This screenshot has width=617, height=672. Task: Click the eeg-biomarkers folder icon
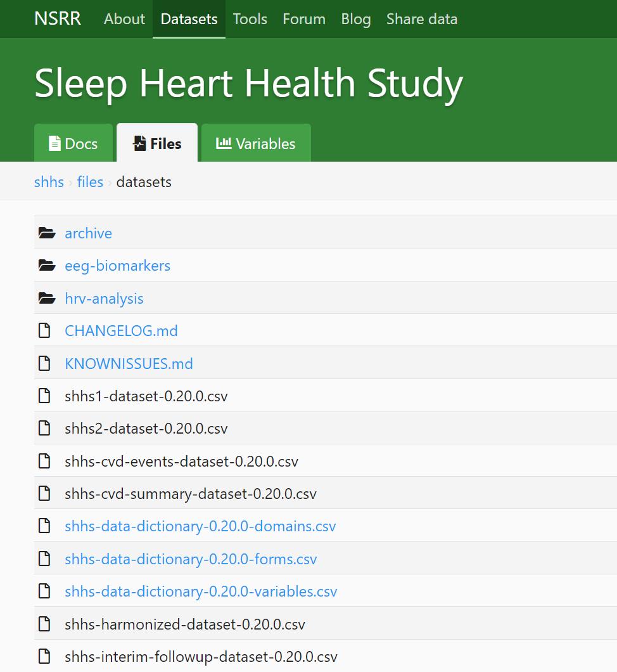(46, 266)
